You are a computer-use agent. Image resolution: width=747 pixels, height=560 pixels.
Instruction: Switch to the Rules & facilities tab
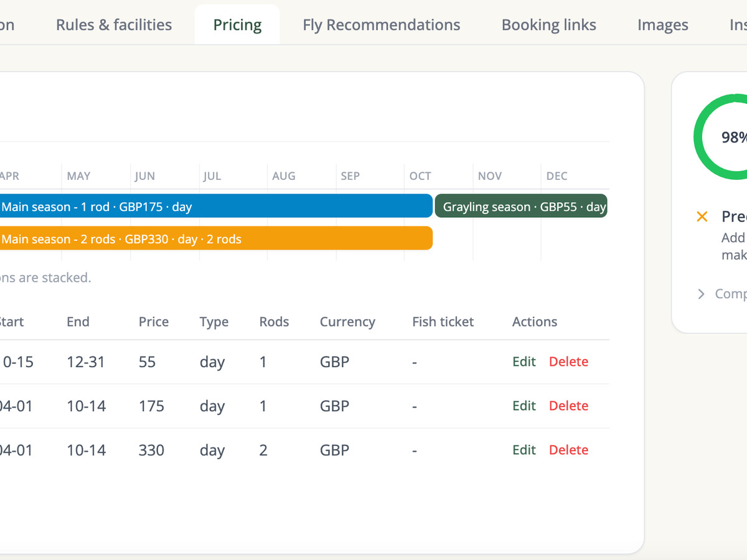[114, 25]
